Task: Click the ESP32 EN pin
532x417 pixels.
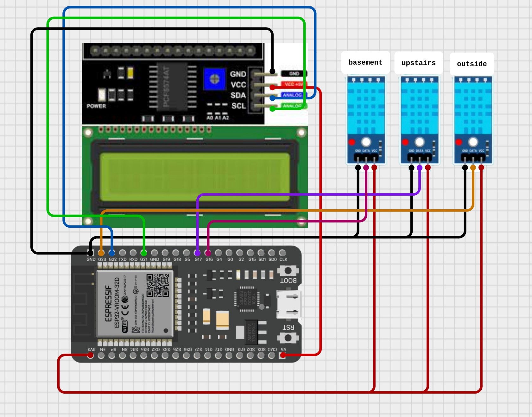Action: 101,356
